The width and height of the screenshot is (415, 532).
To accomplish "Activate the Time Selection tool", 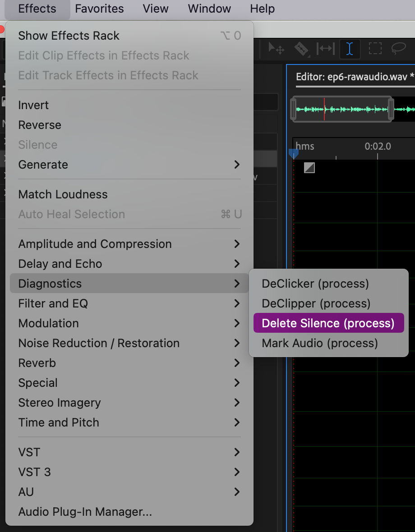I will coord(350,49).
